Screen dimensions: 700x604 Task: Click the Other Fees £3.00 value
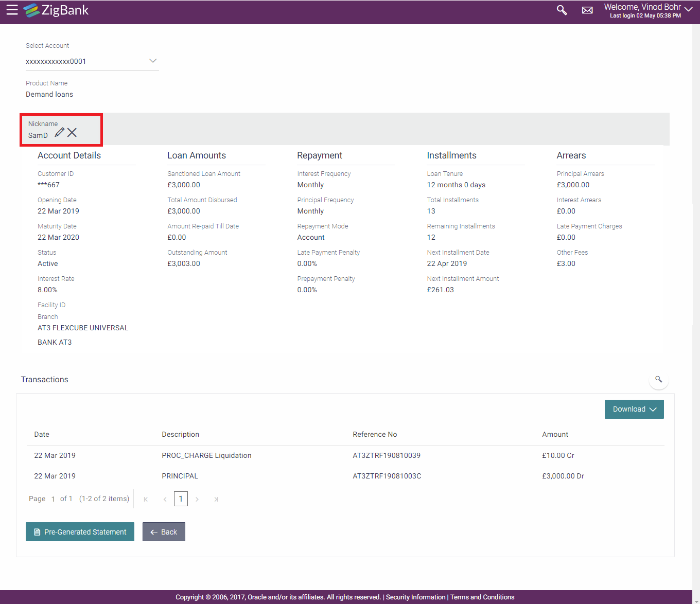(566, 263)
